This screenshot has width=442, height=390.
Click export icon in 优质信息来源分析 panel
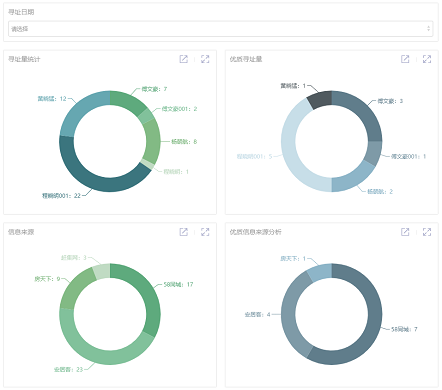tap(405, 232)
